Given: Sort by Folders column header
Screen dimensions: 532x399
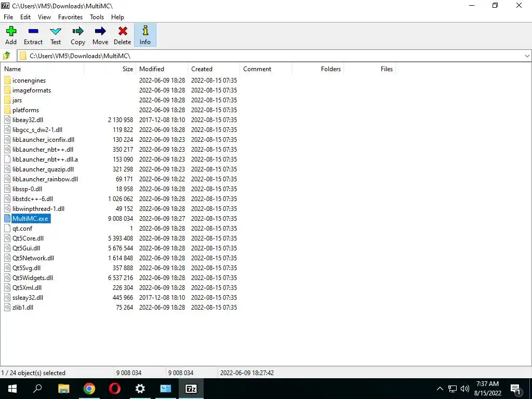Looking at the screenshot, I should (317, 69).
